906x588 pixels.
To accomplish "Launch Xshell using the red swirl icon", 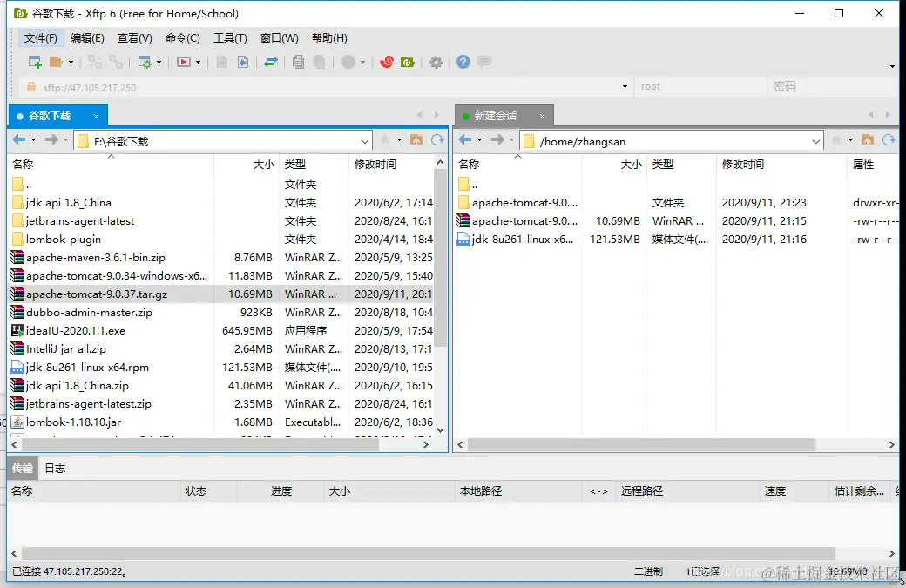I will 387,62.
